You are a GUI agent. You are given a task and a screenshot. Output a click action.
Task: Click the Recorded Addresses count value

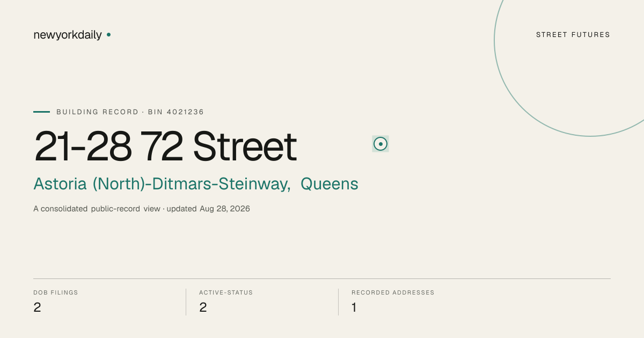pyautogui.click(x=354, y=307)
